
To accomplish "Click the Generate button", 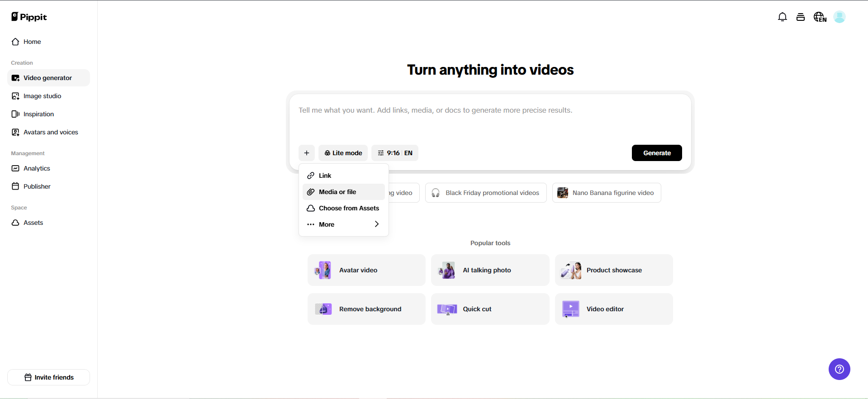I will pos(657,153).
